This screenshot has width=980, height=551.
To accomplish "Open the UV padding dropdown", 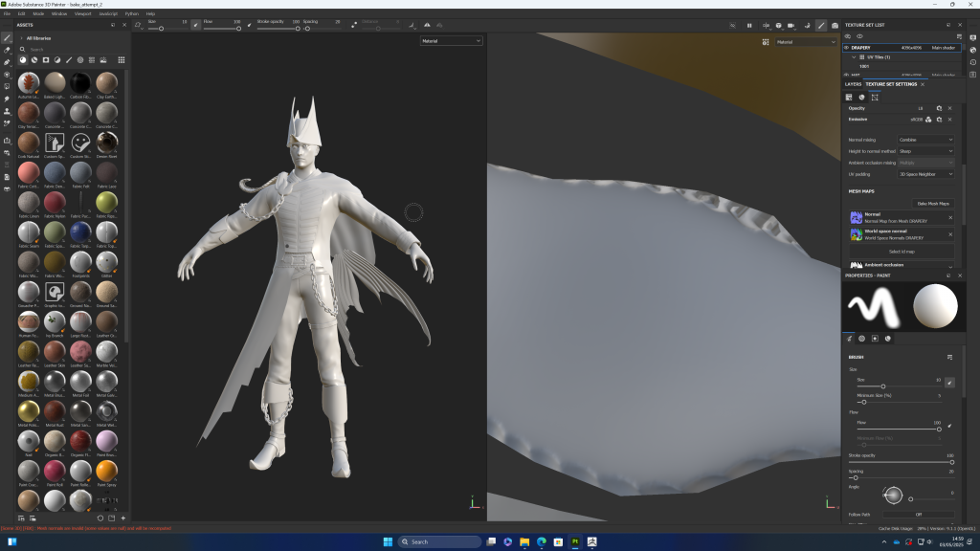I will coord(925,174).
